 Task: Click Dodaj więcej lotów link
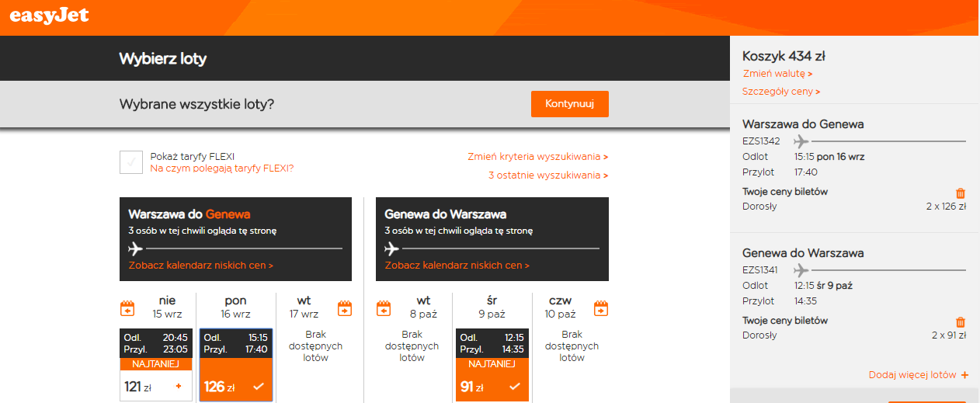pyautogui.click(x=912, y=375)
